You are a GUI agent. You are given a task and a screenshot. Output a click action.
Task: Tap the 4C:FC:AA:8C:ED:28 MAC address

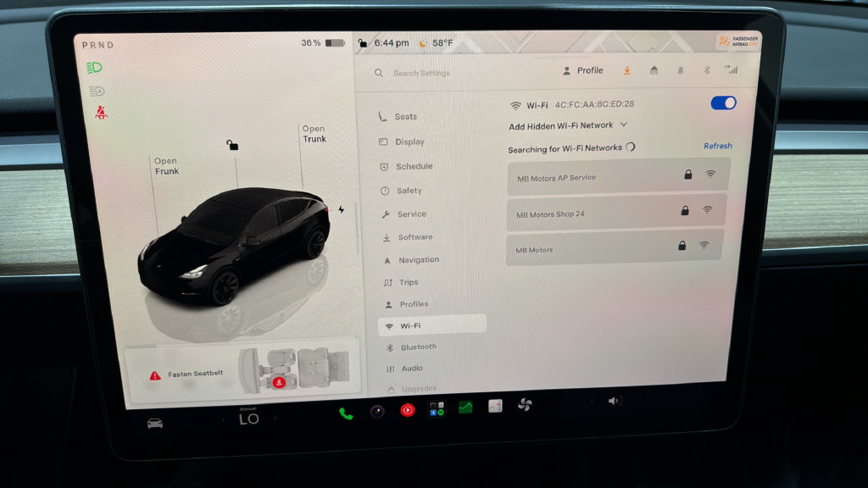[594, 104]
